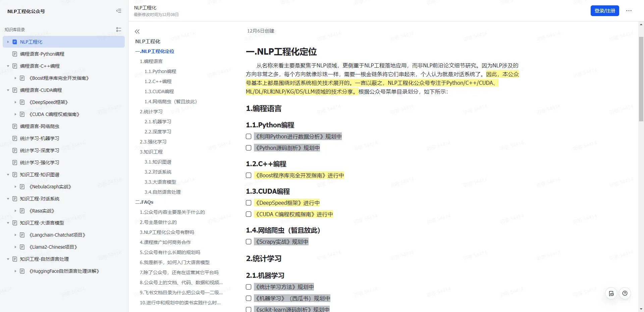Jump to 2.1.机器学习 in outline

[x=158, y=122]
